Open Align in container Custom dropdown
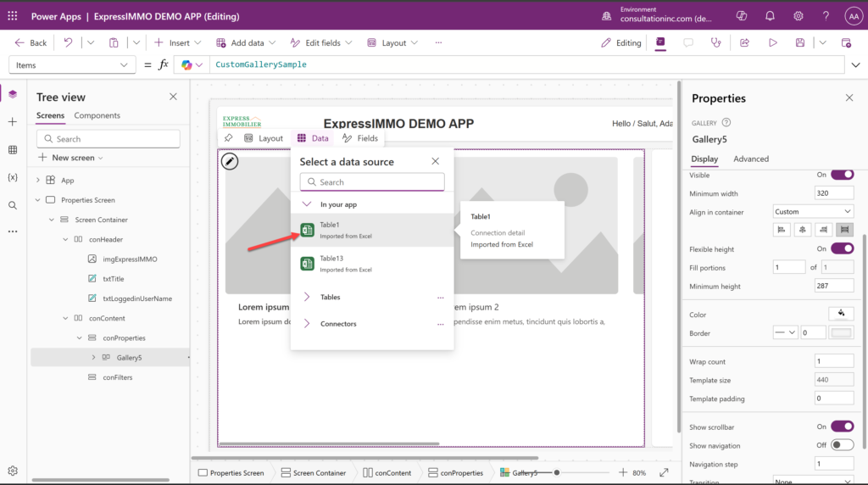Screen dimensions: 868x485 813,211
